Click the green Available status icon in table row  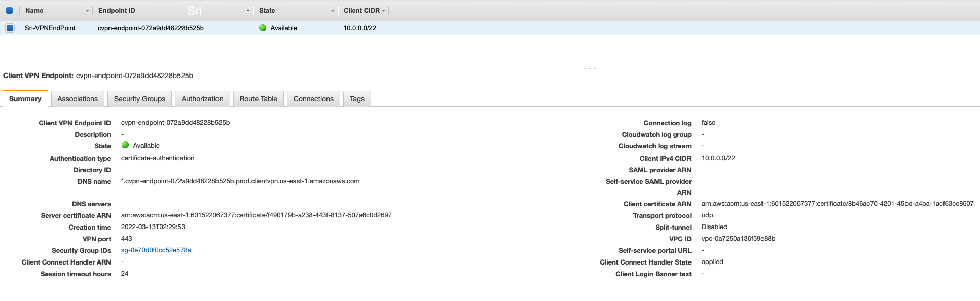[263, 28]
